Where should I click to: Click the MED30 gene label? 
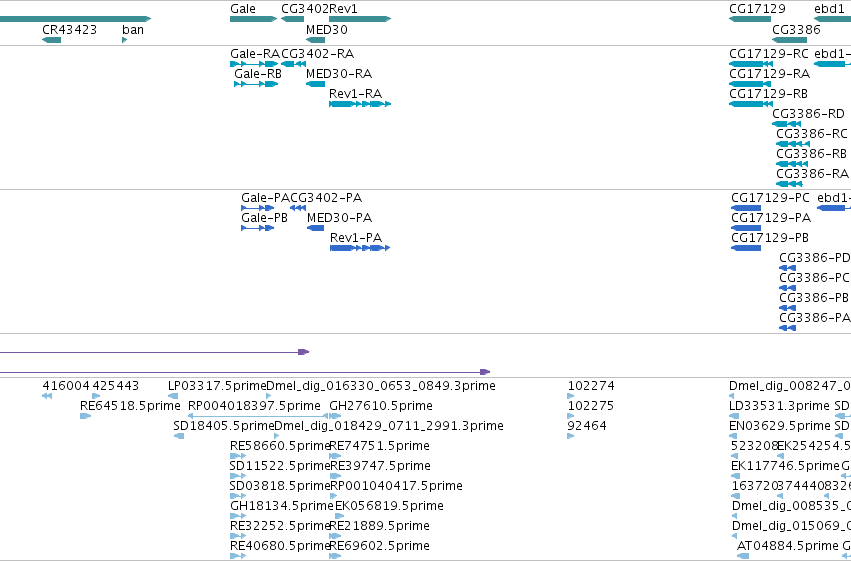pos(327,29)
